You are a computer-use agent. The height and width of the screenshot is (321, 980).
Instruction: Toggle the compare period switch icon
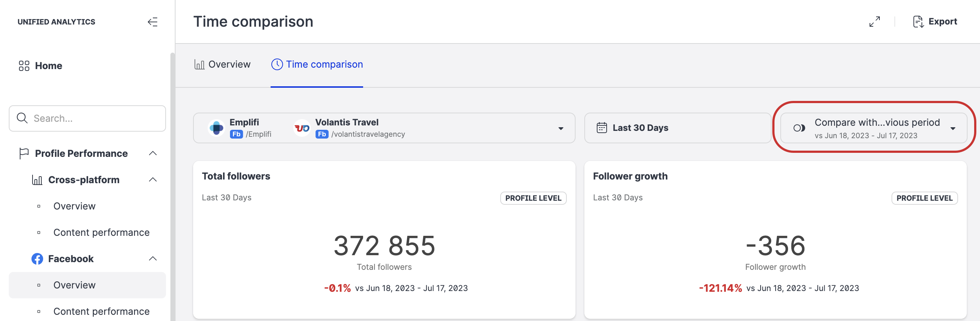coord(799,128)
